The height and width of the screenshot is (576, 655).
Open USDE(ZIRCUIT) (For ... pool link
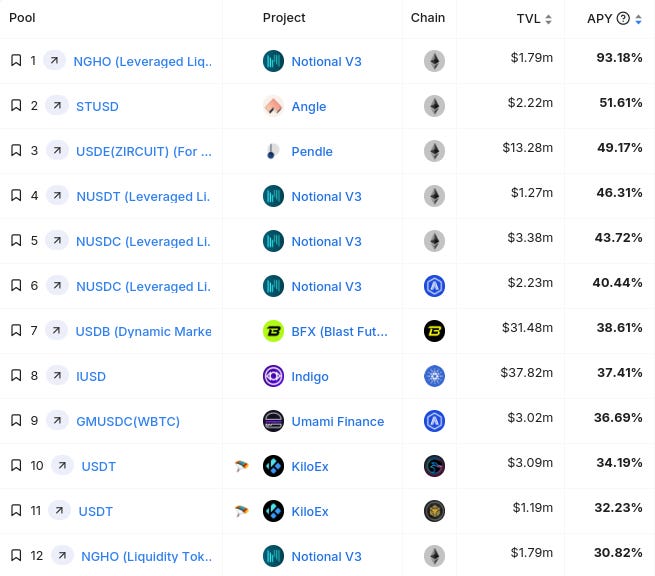[x=144, y=152]
